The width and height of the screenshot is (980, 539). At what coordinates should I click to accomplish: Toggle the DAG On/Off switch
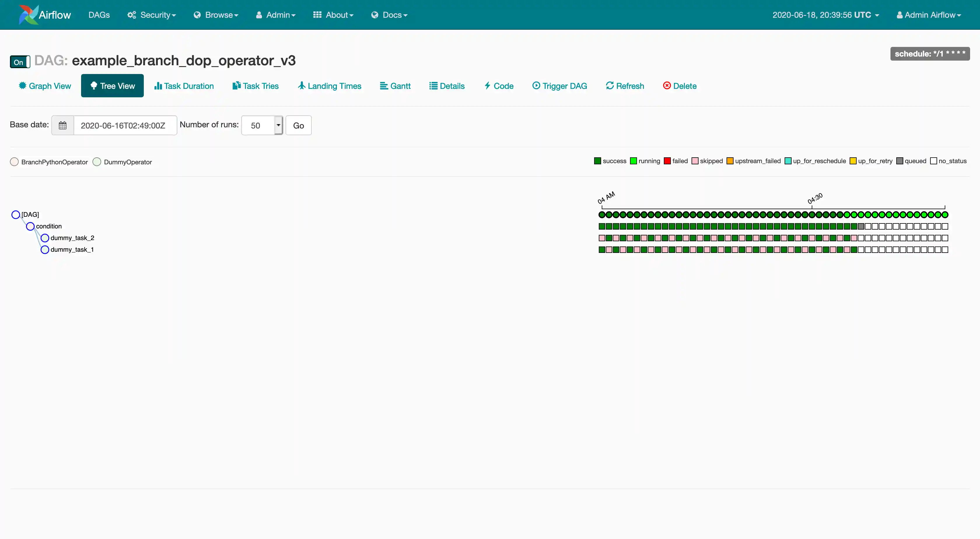[20, 62]
